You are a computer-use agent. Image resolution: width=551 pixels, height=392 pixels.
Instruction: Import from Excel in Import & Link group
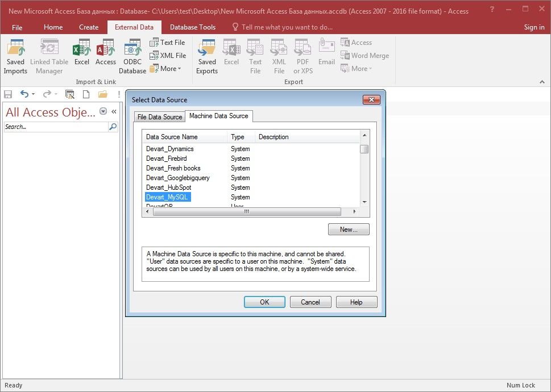pos(81,52)
